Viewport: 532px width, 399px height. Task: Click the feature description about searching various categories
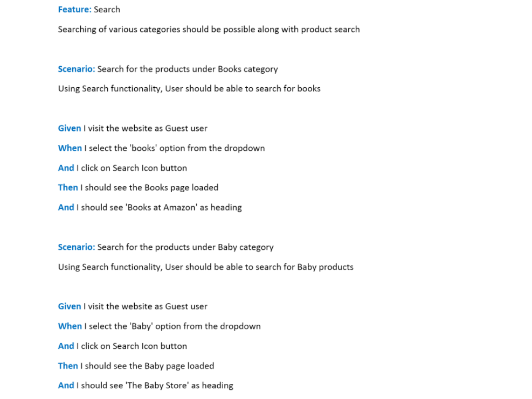[x=209, y=30]
